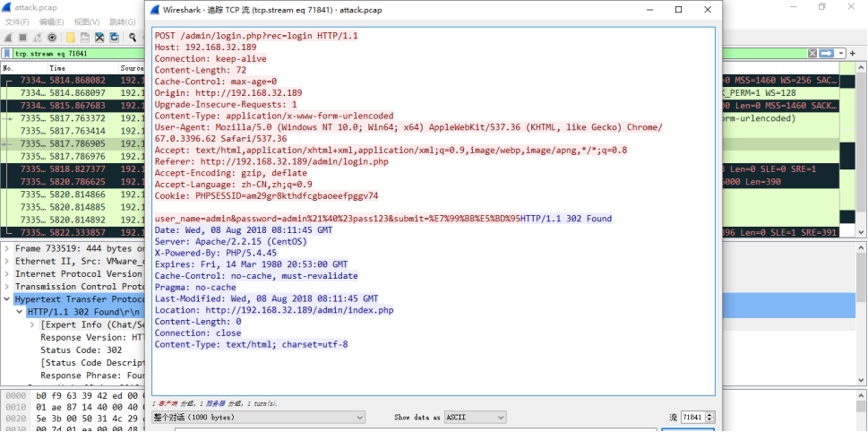Viewport: 868px width, 432px height.
Task: Increment the stream number 71841 stepper
Action: point(710,414)
